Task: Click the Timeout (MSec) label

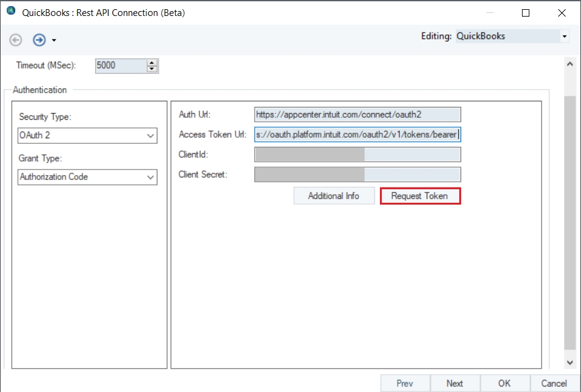Action: click(46, 66)
